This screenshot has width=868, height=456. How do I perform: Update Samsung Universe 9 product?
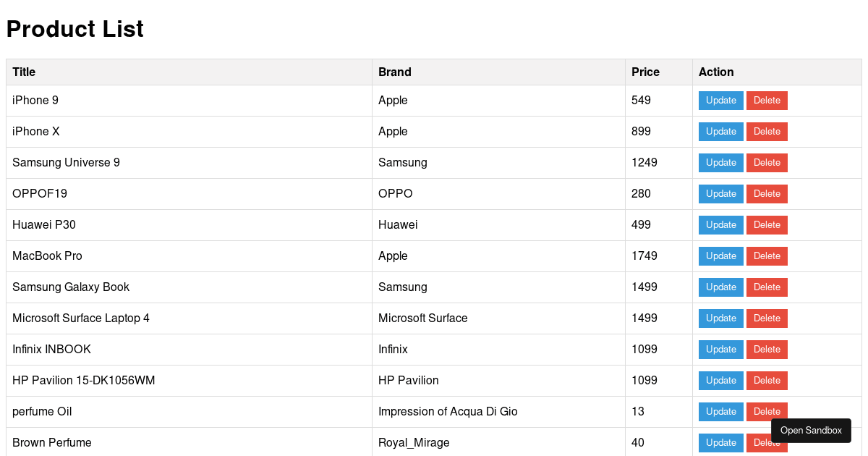[x=720, y=163]
